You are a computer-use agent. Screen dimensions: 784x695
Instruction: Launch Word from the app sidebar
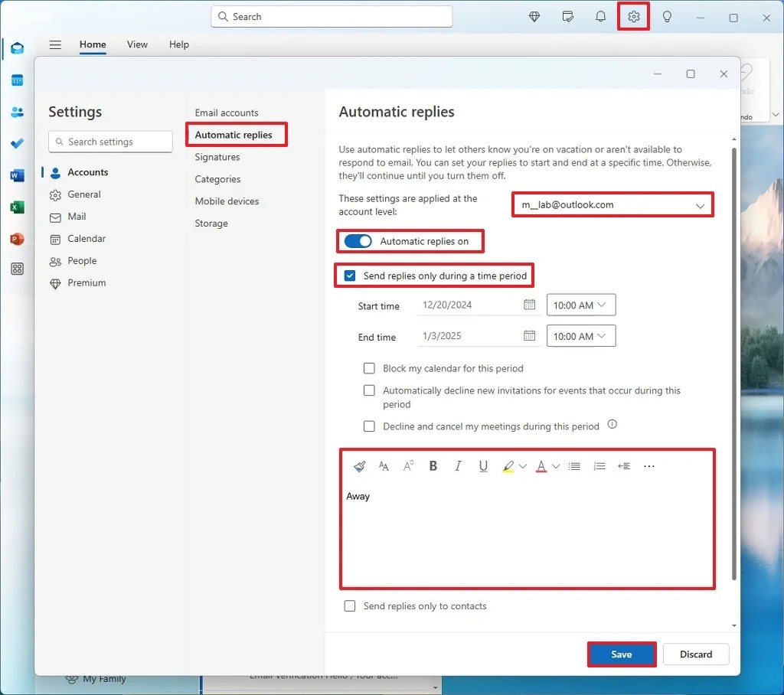click(17, 175)
